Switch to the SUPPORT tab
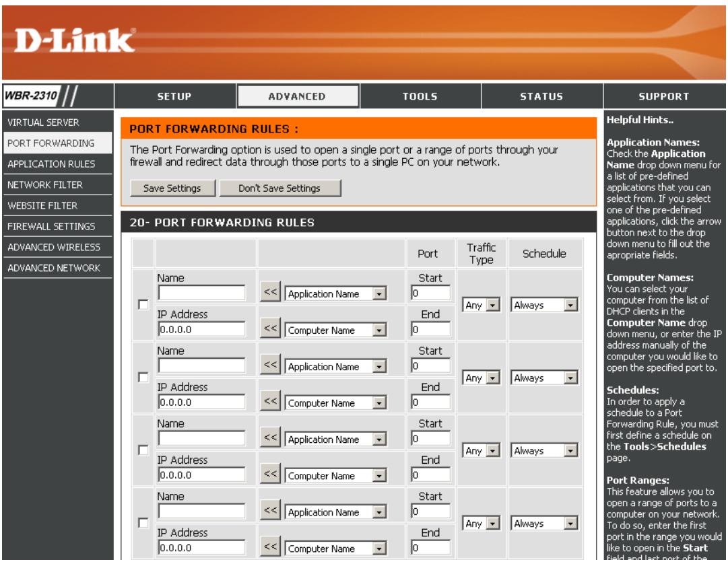This screenshot has width=728, height=562. [664, 96]
